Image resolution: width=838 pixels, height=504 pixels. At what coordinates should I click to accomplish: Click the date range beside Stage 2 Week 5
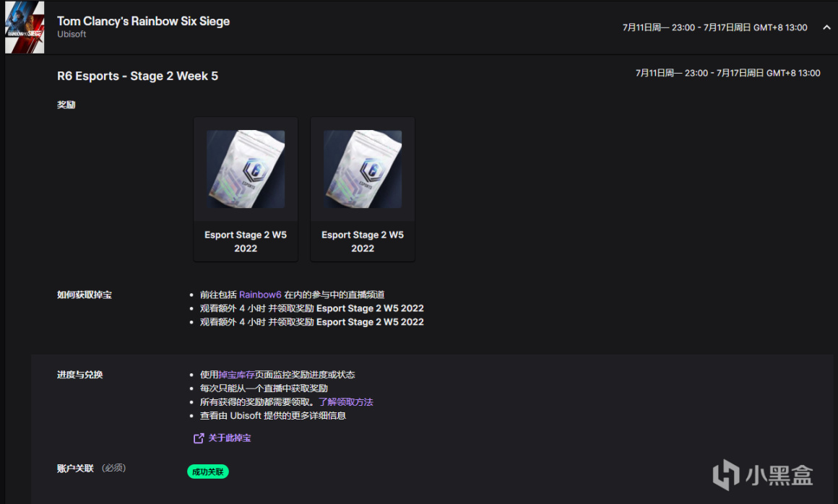click(x=727, y=73)
